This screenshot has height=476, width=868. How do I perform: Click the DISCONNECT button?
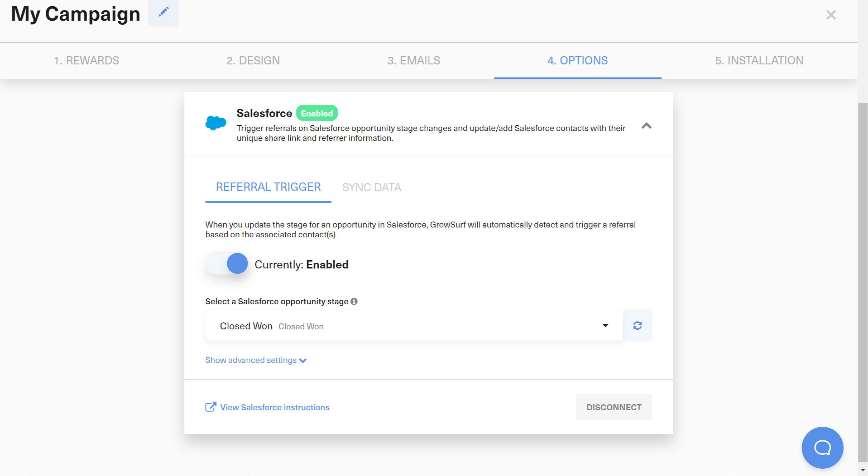[x=613, y=407]
